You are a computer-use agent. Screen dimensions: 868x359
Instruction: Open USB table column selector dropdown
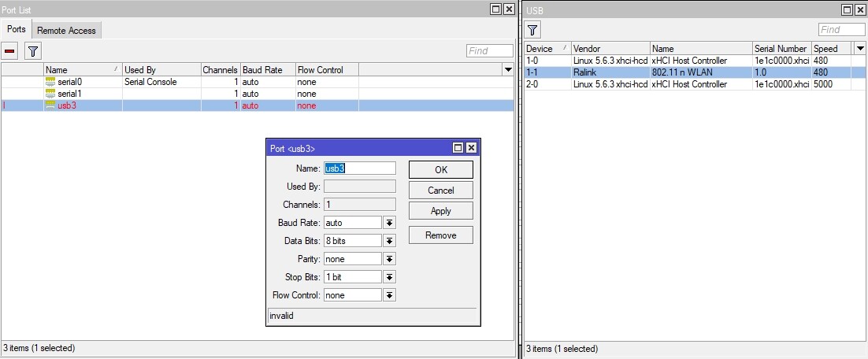[860, 49]
